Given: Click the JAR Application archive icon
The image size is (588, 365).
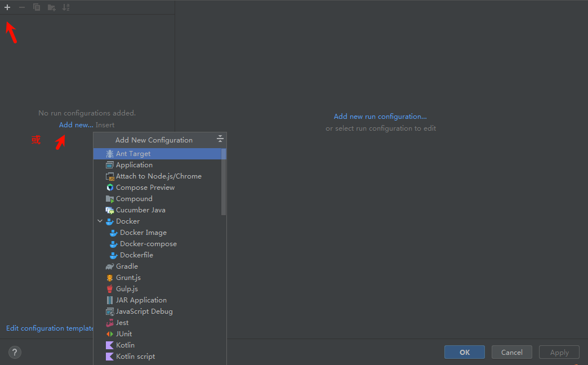Looking at the screenshot, I should click(x=109, y=300).
